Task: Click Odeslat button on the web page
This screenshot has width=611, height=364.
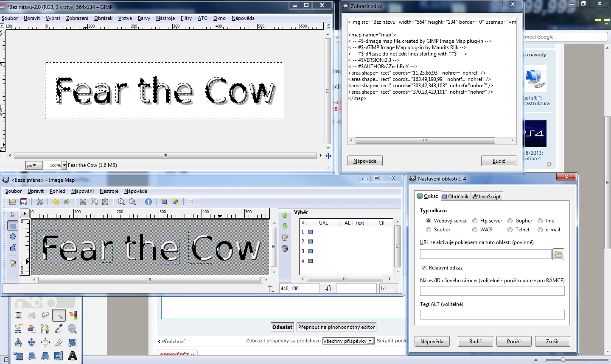Action: click(283, 327)
